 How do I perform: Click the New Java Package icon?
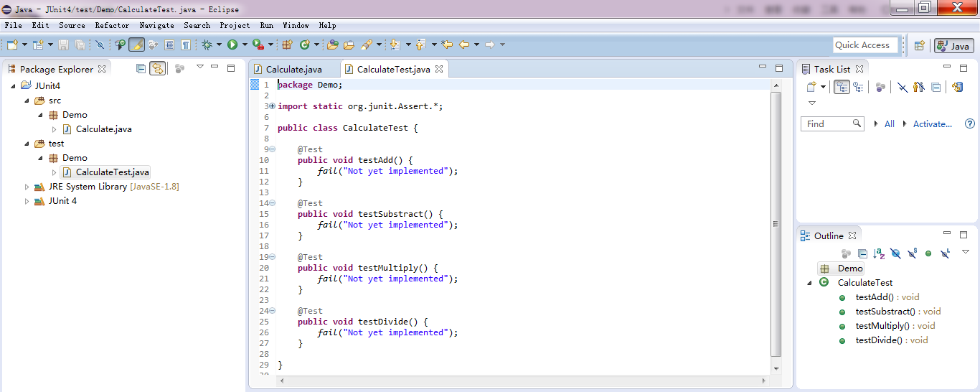pos(287,45)
